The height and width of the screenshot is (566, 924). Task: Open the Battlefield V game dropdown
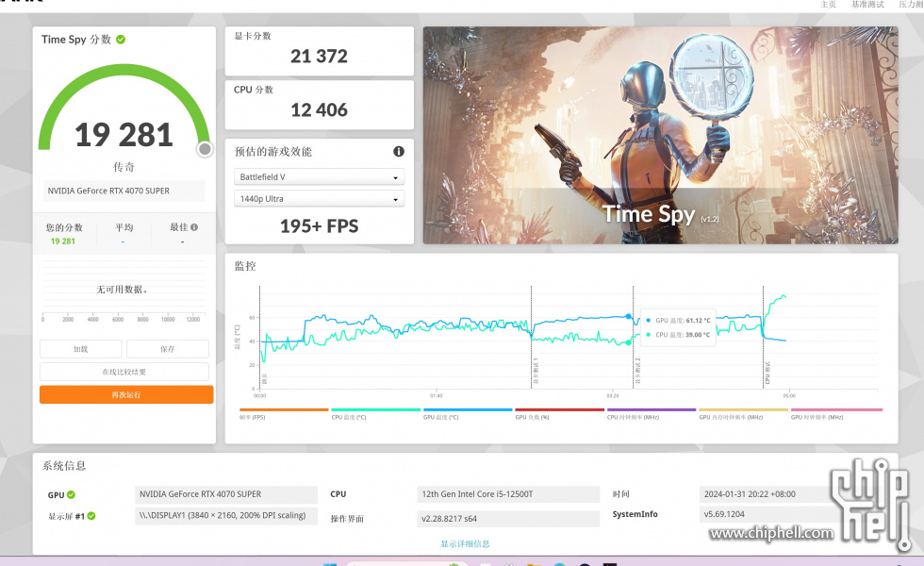tap(320, 177)
